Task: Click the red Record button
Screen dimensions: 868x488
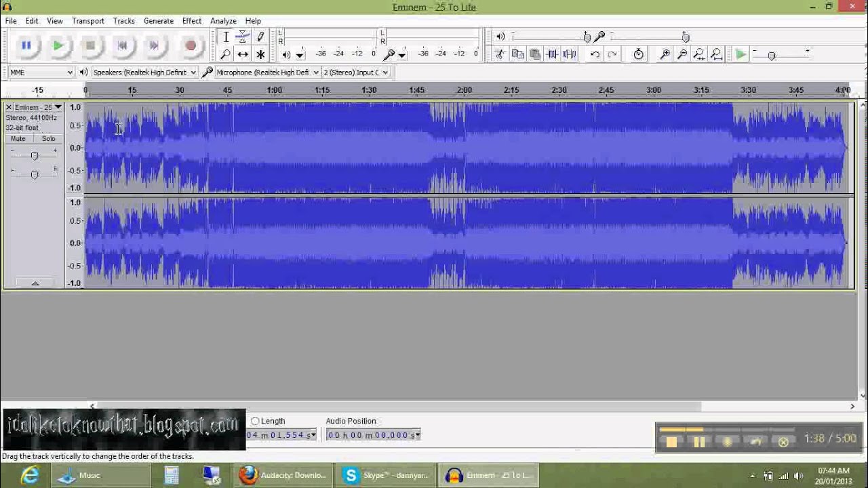Action: [x=191, y=45]
